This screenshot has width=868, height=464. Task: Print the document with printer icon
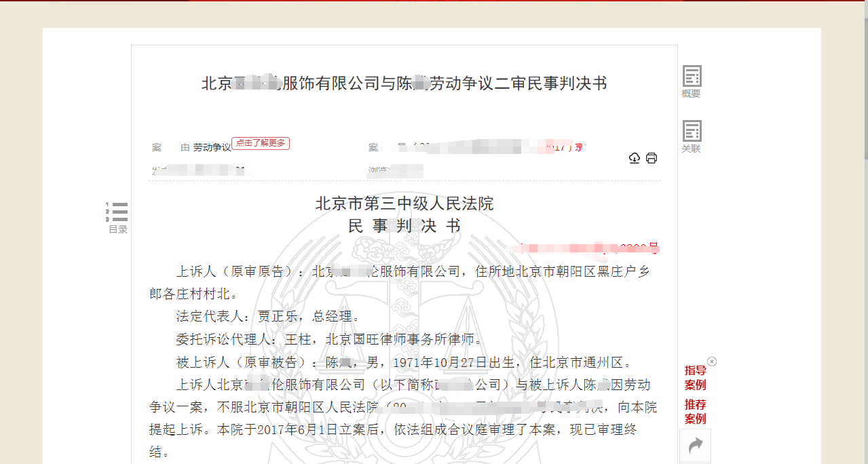coord(652,158)
